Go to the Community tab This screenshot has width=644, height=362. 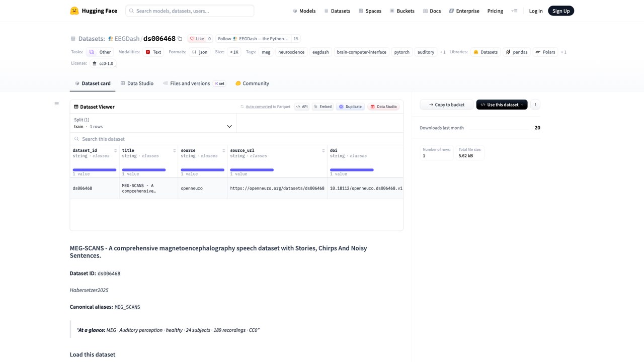[252, 83]
